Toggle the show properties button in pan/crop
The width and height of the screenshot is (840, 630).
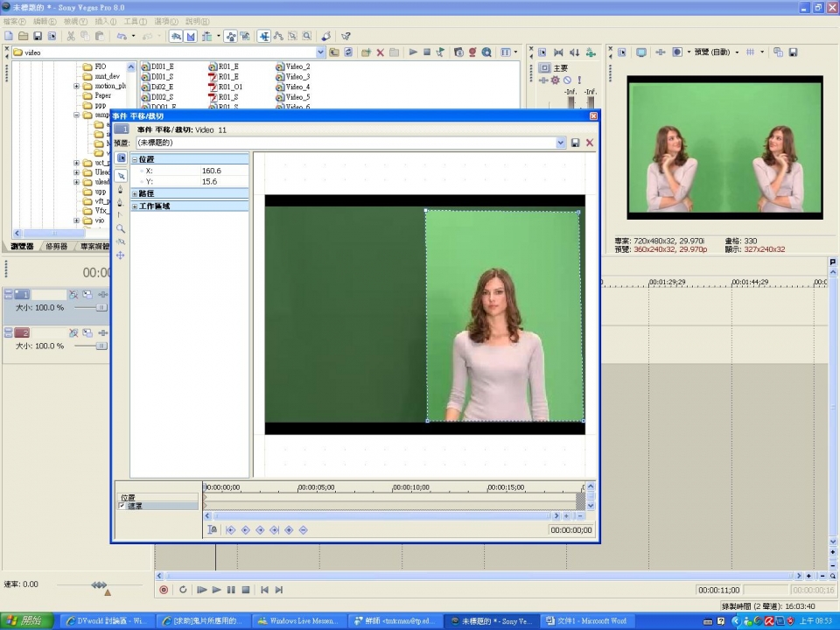pyautogui.click(x=121, y=157)
